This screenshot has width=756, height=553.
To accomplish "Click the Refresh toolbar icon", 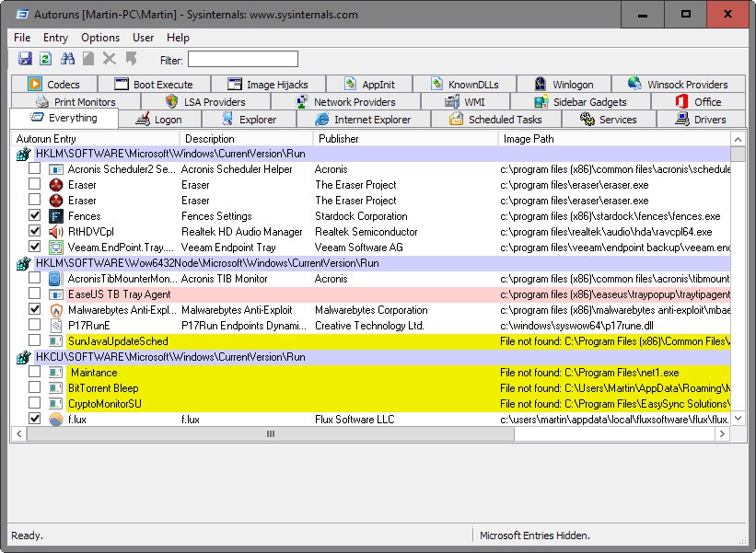I will tap(45, 59).
